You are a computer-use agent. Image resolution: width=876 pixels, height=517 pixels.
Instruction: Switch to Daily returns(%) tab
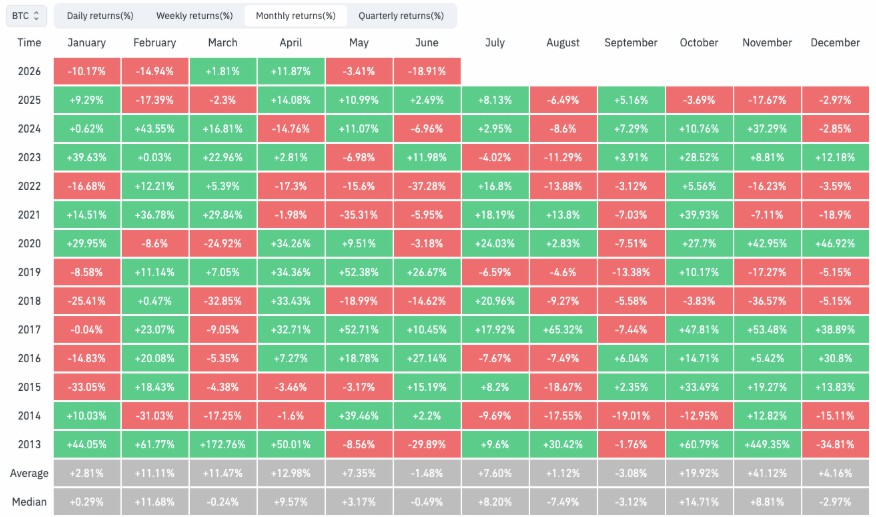click(x=100, y=16)
